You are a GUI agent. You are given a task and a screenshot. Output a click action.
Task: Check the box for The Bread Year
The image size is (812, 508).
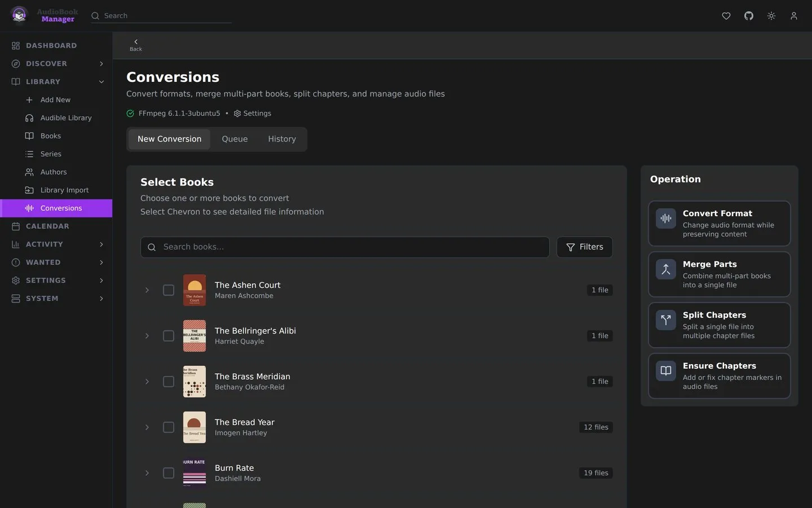point(169,427)
